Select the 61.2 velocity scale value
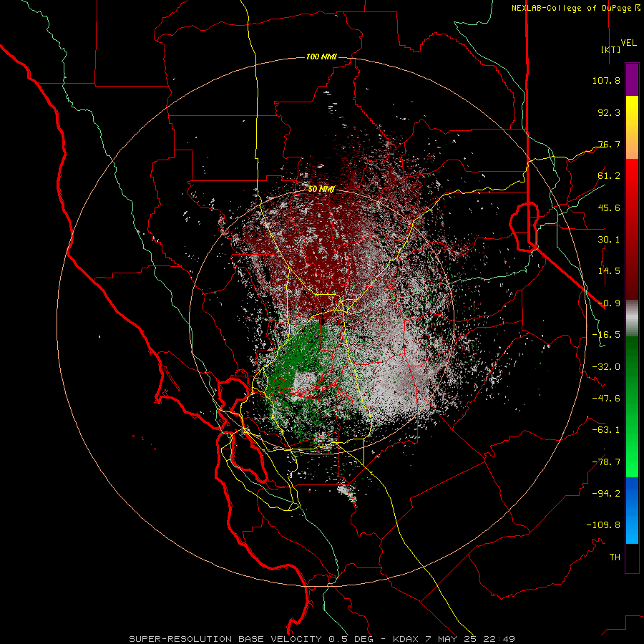This screenshot has height=644, width=644. tap(609, 176)
